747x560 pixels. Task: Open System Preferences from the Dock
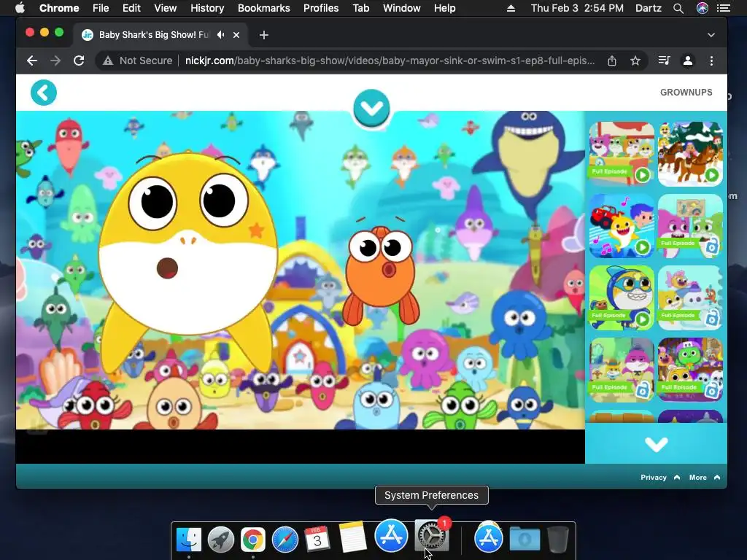point(432,536)
